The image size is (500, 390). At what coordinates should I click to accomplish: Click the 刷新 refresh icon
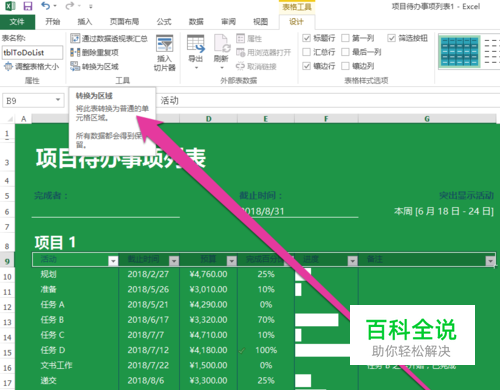click(x=221, y=44)
